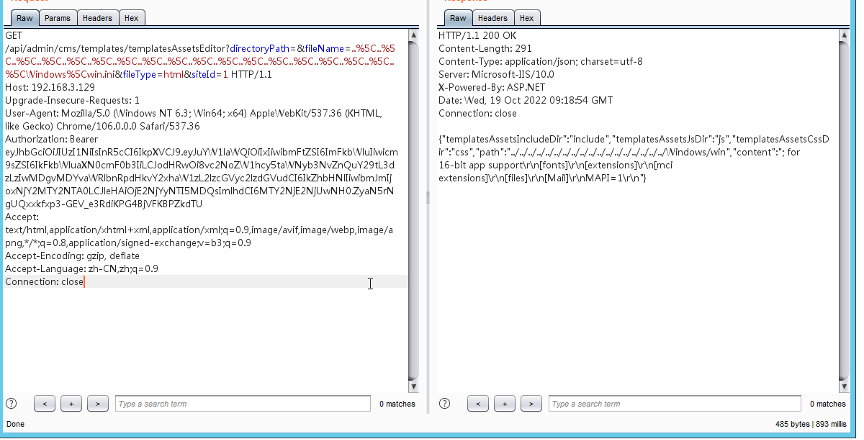Image resolution: width=864 pixels, height=440 pixels.
Task: Click the 'Date: Wed, 19 Oct 2022' line
Action: pyautogui.click(x=525, y=100)
